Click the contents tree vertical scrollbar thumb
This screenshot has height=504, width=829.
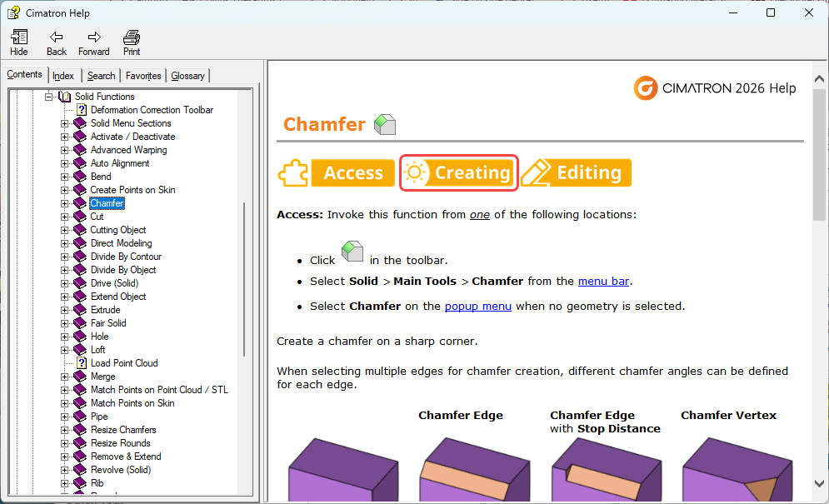click(x=244, y=279)
